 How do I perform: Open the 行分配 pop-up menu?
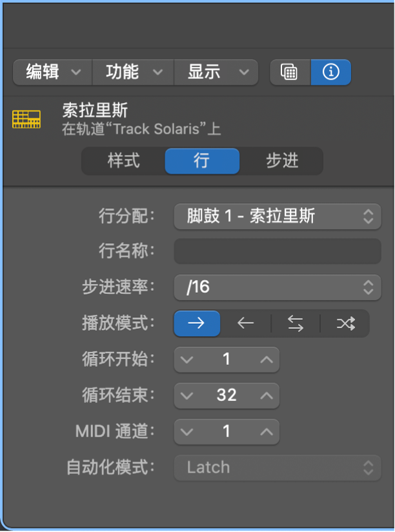pyautogui.click(x=278, y=216)
